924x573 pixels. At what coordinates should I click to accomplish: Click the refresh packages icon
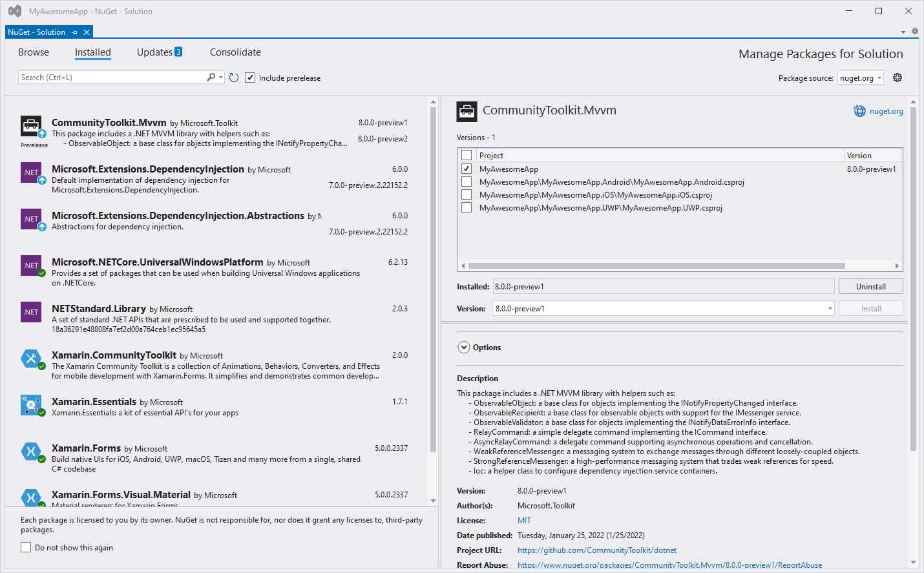234,78
